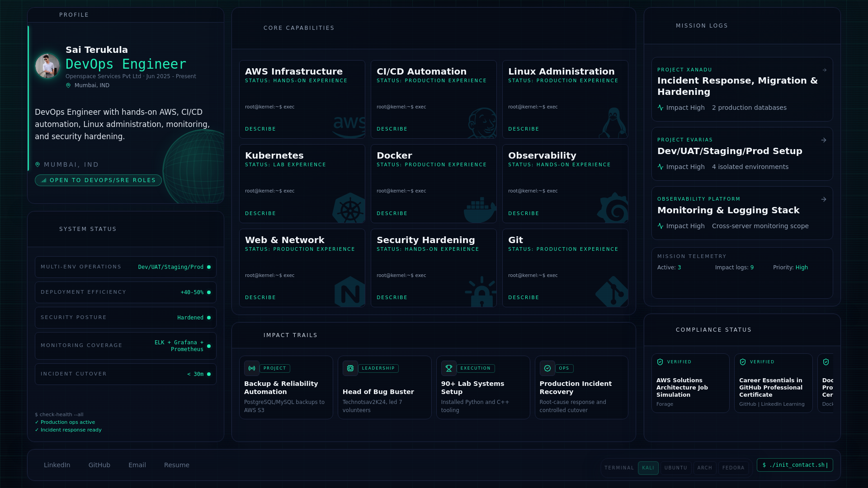This screenshot has height=488, width=868.
Task: Select the Security Posture status row
Action: click(x=126, y=318)
